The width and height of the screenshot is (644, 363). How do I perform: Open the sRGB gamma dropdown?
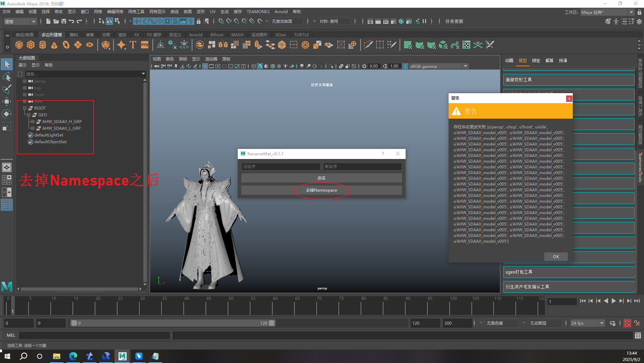465,66
